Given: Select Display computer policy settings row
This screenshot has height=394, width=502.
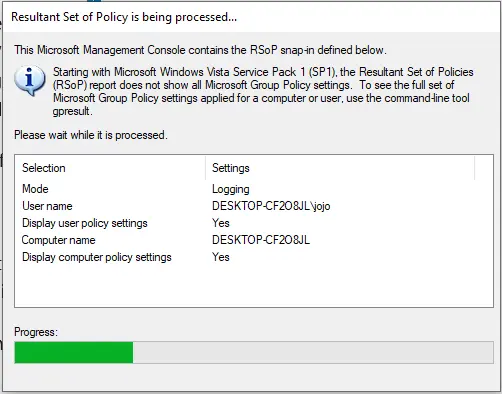Looking at the screenshot, I should (x=254, y=257).
